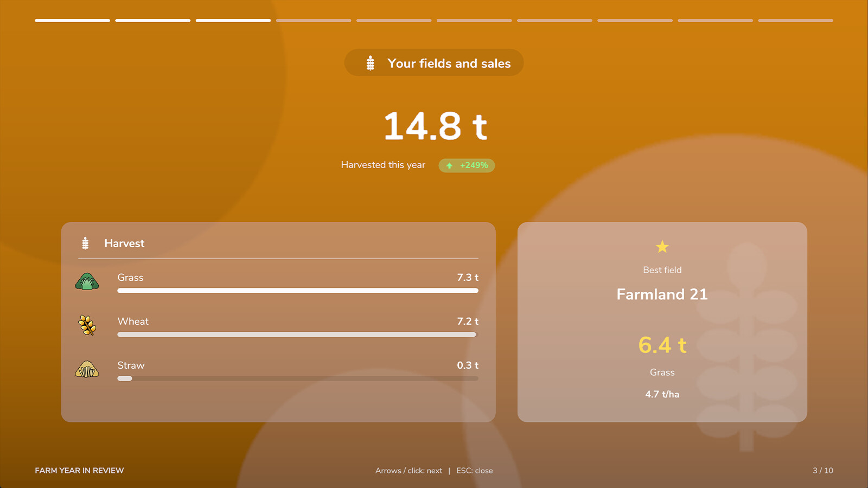Jump to the last progress segment
Screen dimensions: 868x488
(795, 21)
